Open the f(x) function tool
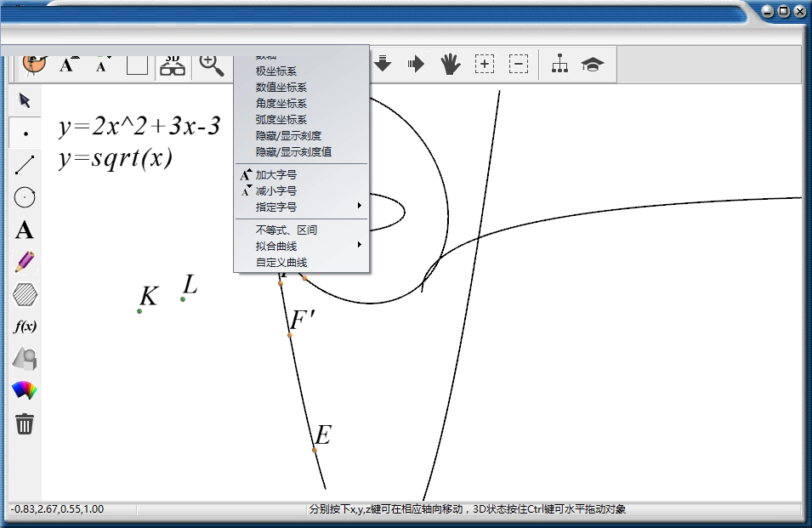 click(x=25, y=326)
